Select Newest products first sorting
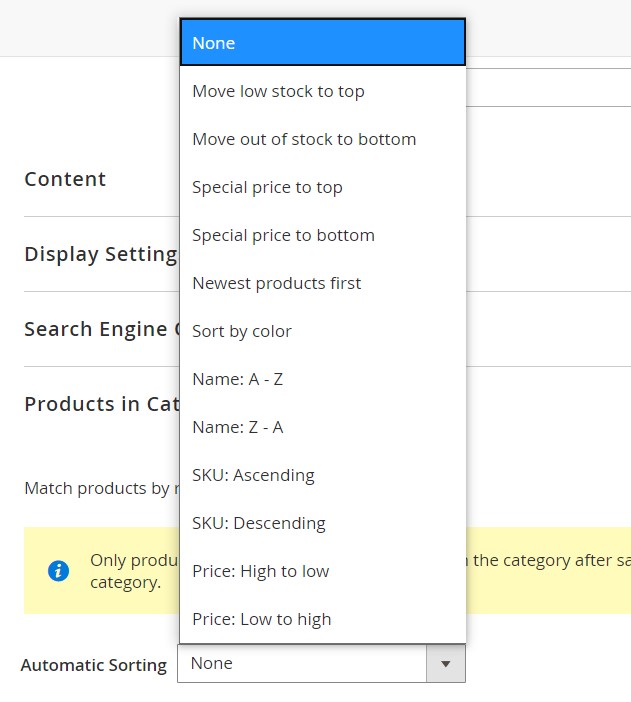The image size is (631, 702). [322, 283]
